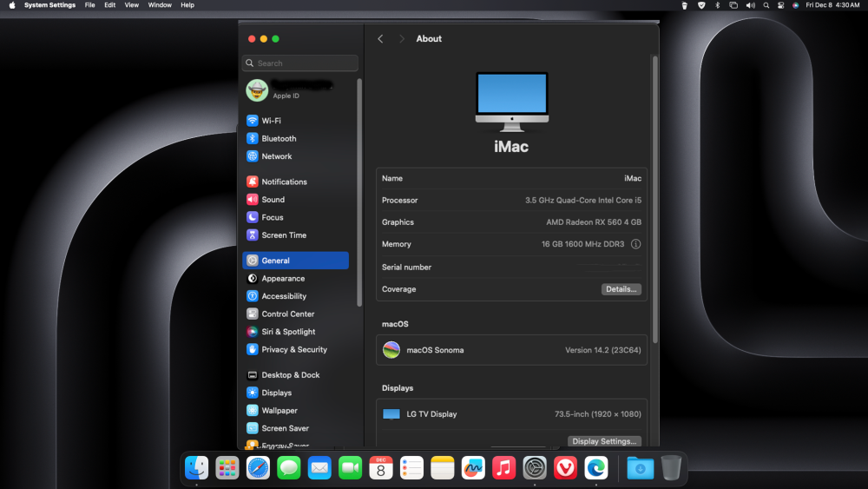868x489 pixels.
Task: Open Trash from the Dock
Action: coord(671,468)
